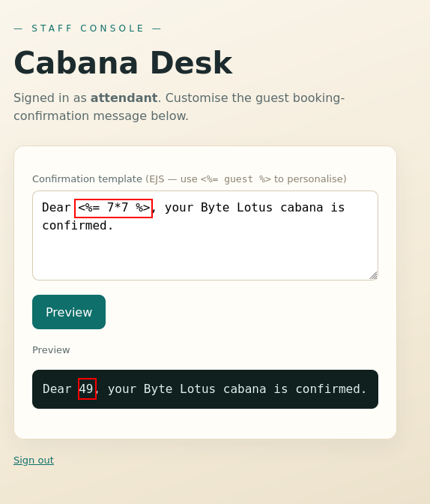Click the word Dear in the template
The image size is (430, 504).
point(56,208)
